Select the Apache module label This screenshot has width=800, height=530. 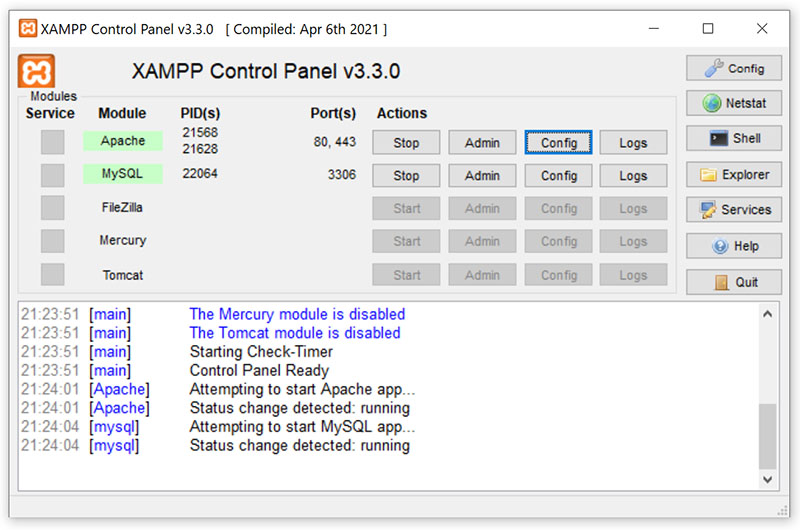tap(123, 141)
